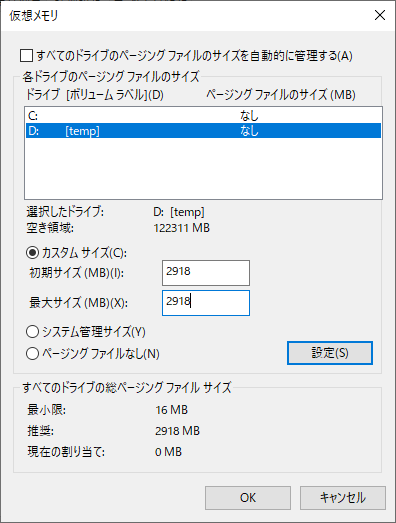Click empty area of drive list box
This screenshot has height=523, width=396.
203,168
